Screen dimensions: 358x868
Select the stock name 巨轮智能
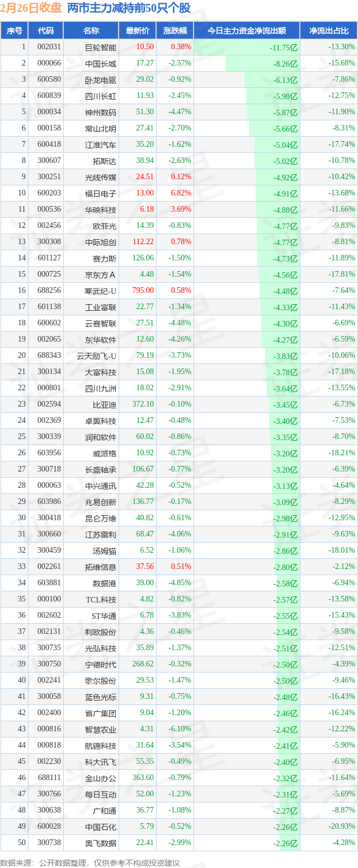point(101,47)
